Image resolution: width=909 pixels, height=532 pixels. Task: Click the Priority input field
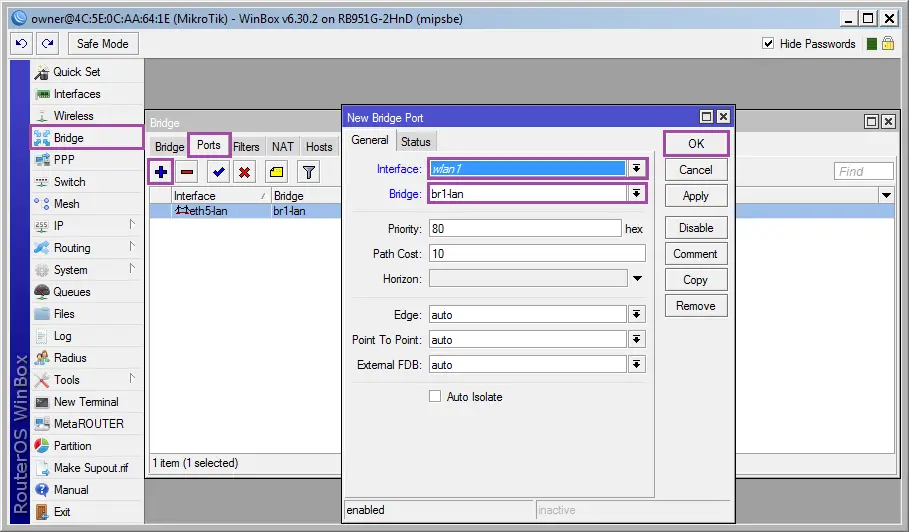[525, 228]
